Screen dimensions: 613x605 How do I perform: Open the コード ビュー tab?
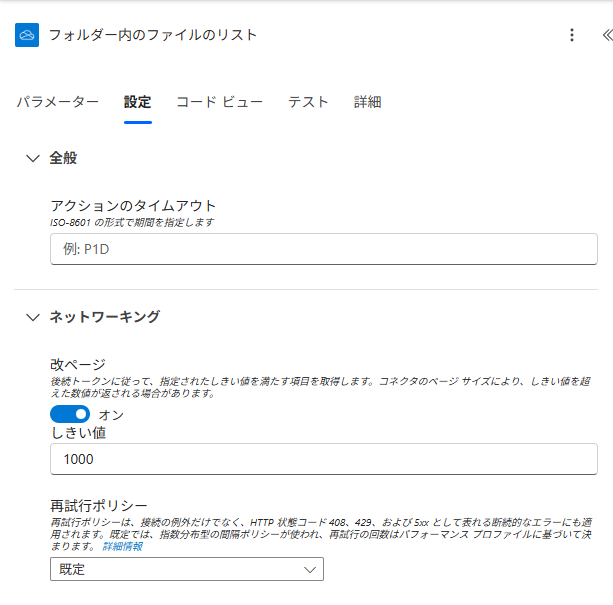point(219,102)
